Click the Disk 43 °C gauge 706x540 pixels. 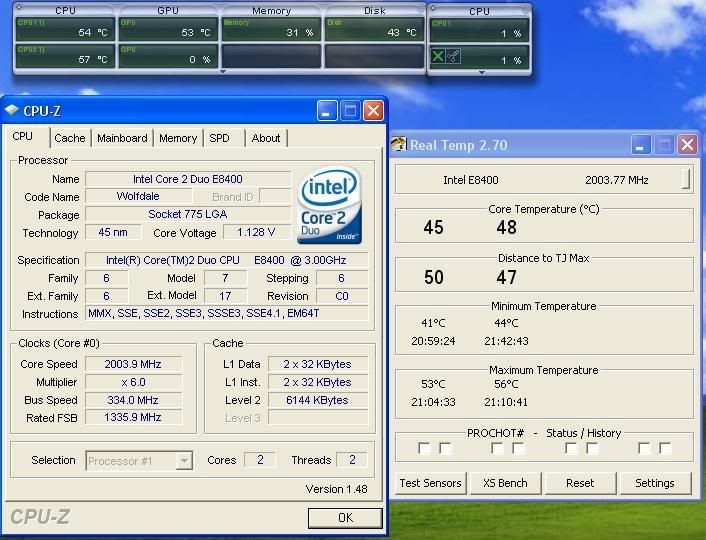(x=374, y=29)
